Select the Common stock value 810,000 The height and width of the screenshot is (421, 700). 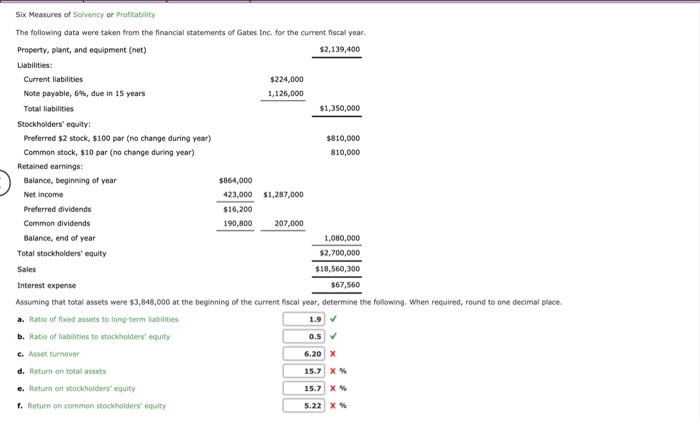point(345,153)
